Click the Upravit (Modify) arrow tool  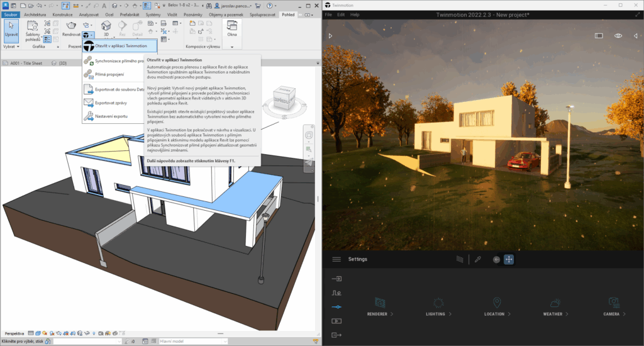click(x=11, y=30)
